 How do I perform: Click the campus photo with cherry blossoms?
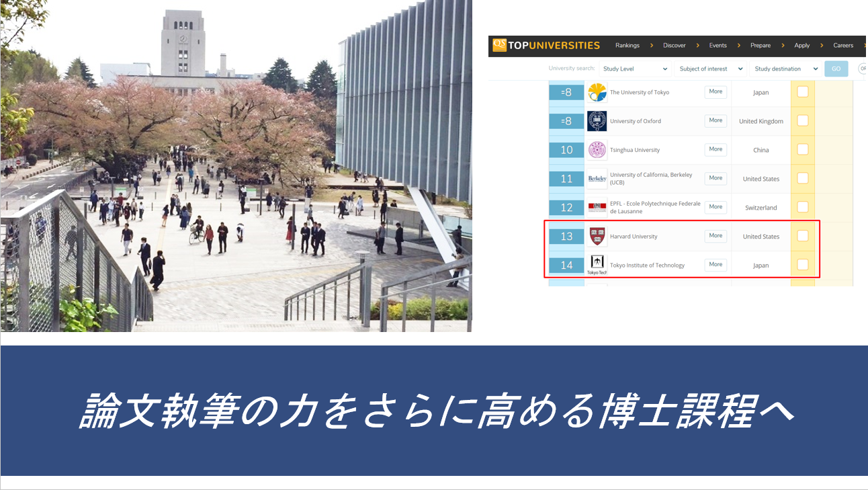pyautogui.click(x=236, y=165)
